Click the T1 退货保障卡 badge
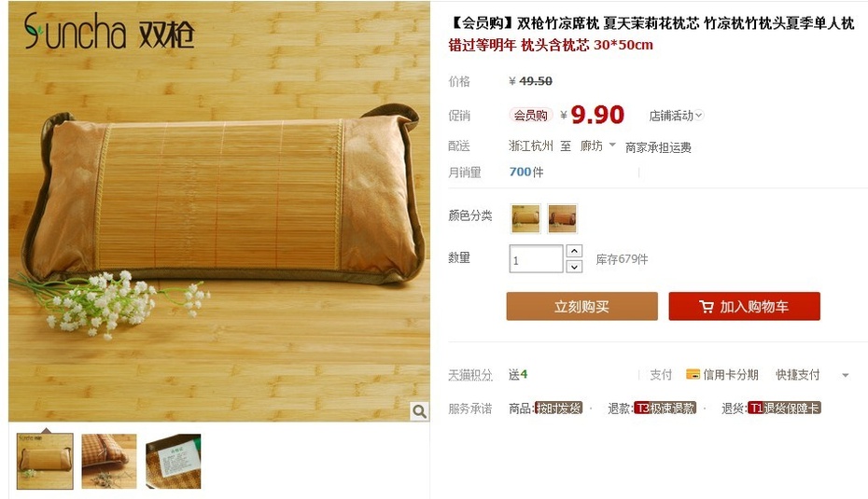The width and height of the screenshot is (868, 499). pyautogui.click(x=784, y=409)
